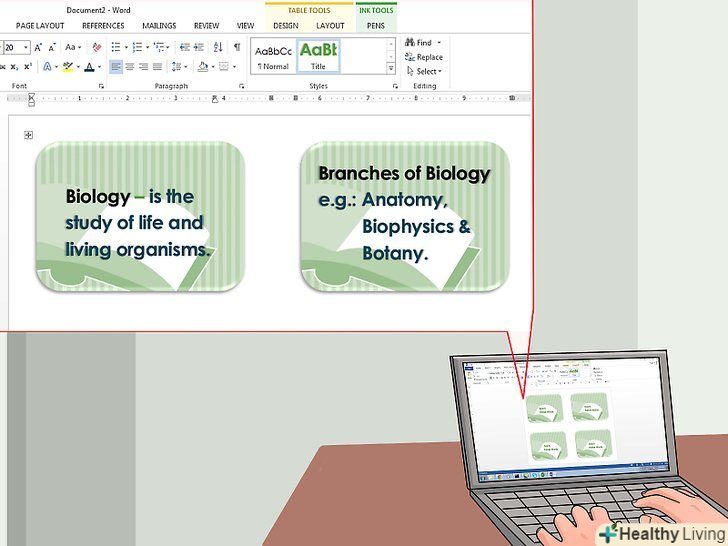Click the Text Effects icon

pyautogui.click(x=47, y=67)
